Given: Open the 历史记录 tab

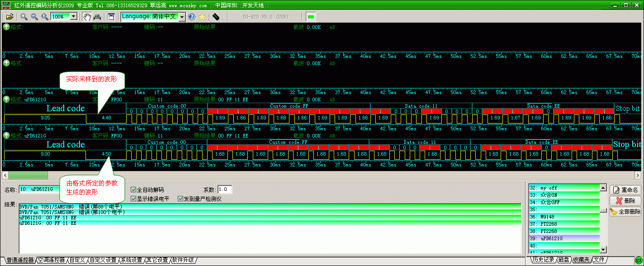Looking at the screenshot, I should (x=542, y=260).
